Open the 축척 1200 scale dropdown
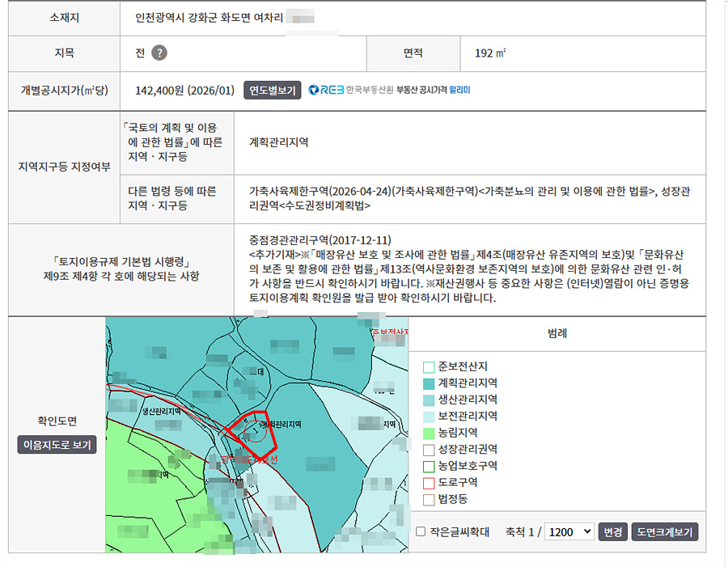Image resolution: width=728 pixels, height=567 pixels. 569,531
